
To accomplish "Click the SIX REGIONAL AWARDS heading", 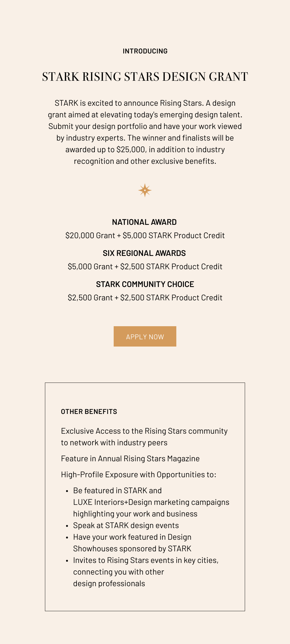I will tap(145, 253).
